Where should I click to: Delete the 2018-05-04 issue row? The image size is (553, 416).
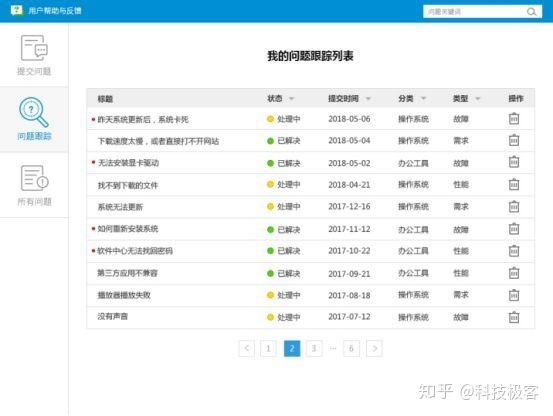pyautogui.click(x=514, y=140)
